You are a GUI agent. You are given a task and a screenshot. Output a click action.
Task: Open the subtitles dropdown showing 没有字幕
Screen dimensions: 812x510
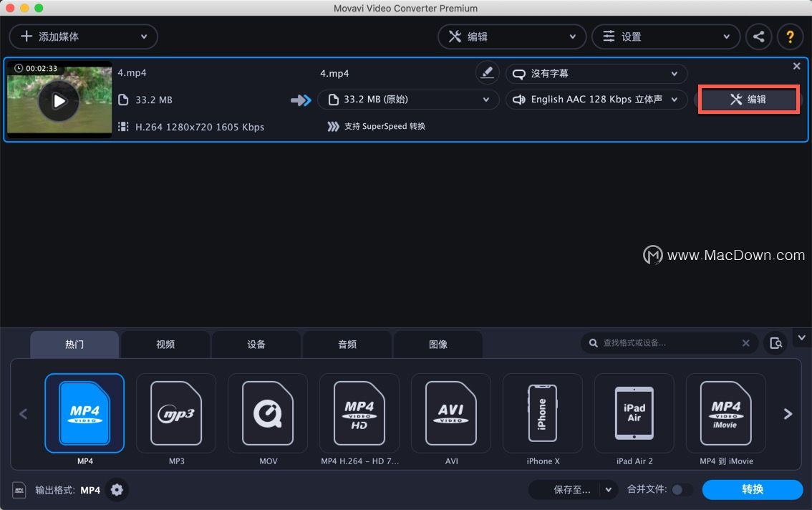tap(596, 74)
